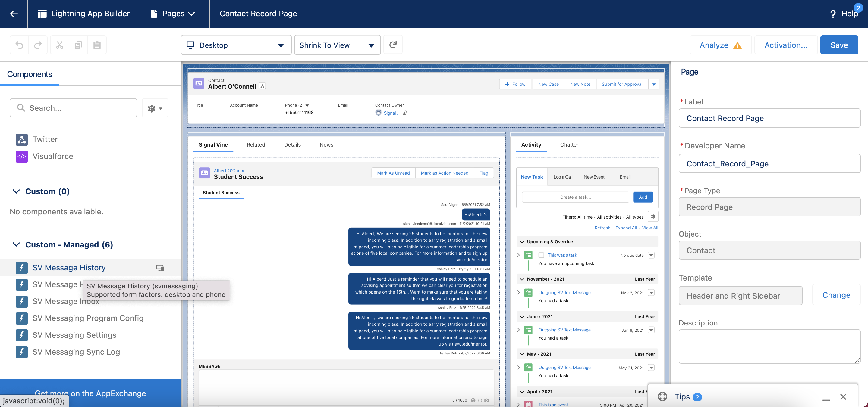Click the Flag button
868x407 pixels.
tap(483, 173)
